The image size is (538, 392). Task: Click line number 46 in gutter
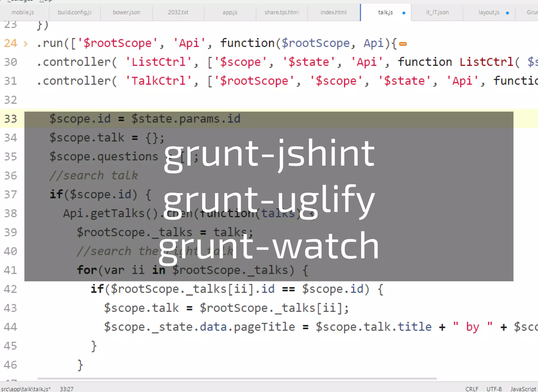pyautogui.click(x=11, y=365)
